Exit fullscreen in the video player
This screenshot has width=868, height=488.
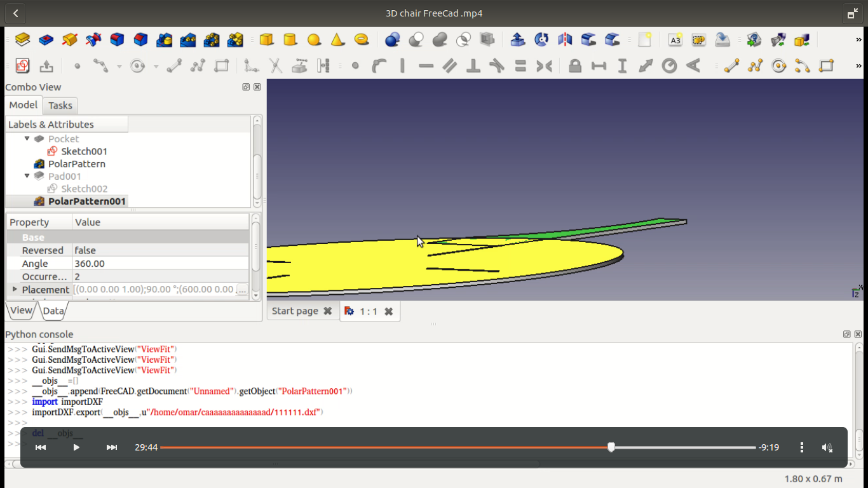coord(852,13)
